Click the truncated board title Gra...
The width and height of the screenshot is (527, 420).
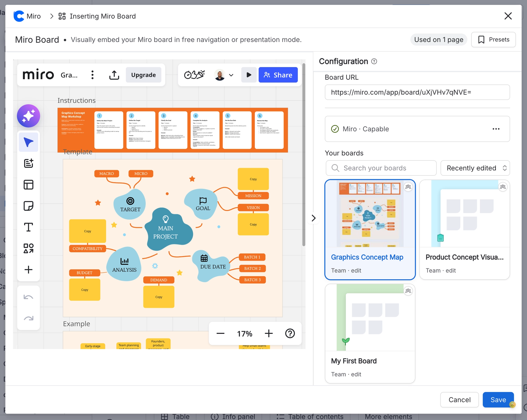[69, 75]
